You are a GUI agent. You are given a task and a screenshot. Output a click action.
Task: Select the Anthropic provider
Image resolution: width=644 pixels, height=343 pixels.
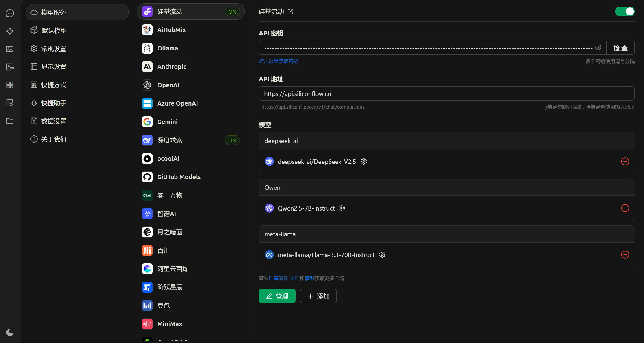tap(191, 67)
